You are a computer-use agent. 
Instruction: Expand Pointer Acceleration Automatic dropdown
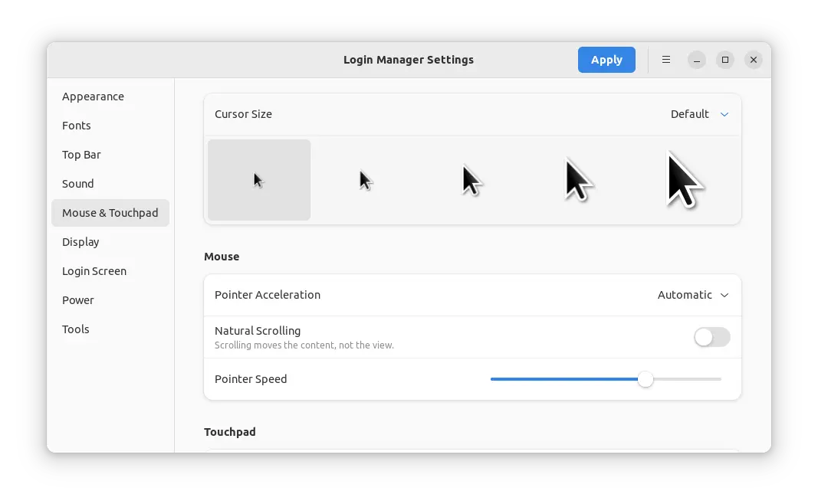pyautogui.click(x=693, y=295)
